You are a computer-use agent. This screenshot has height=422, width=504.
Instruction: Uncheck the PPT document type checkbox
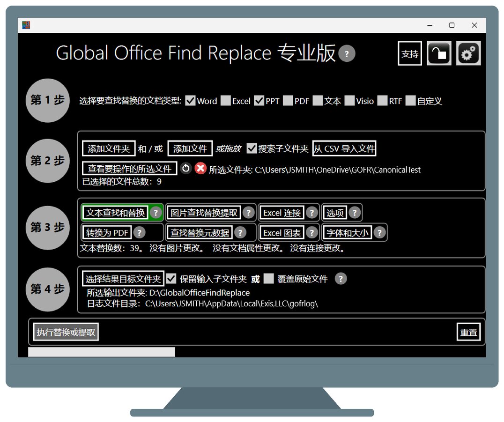259,101
